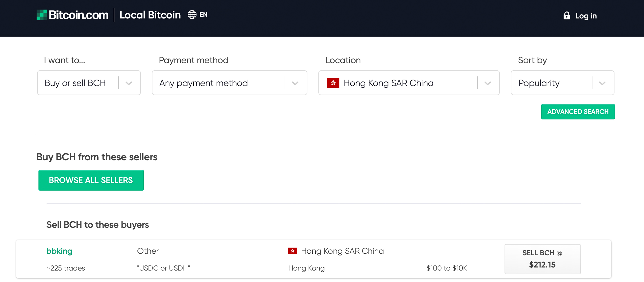The image size is (644, 282).
Task: Open the Any payment method dropdown
Action: pyautogui.click(x=229, y=83)
